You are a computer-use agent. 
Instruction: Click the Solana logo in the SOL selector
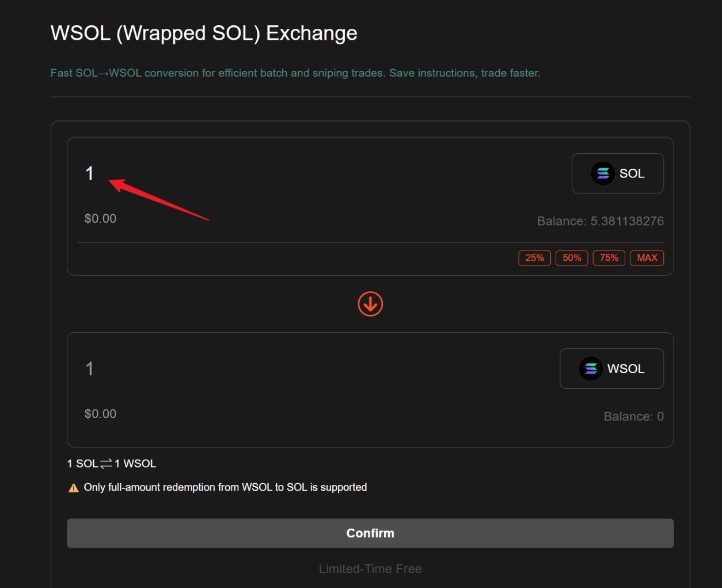click(x=603, y=173)
